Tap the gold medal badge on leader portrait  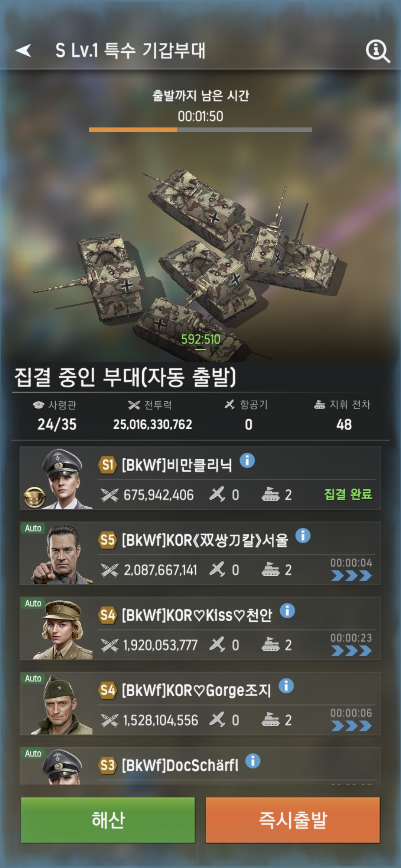pyautogui.click(x=35, y=497)
